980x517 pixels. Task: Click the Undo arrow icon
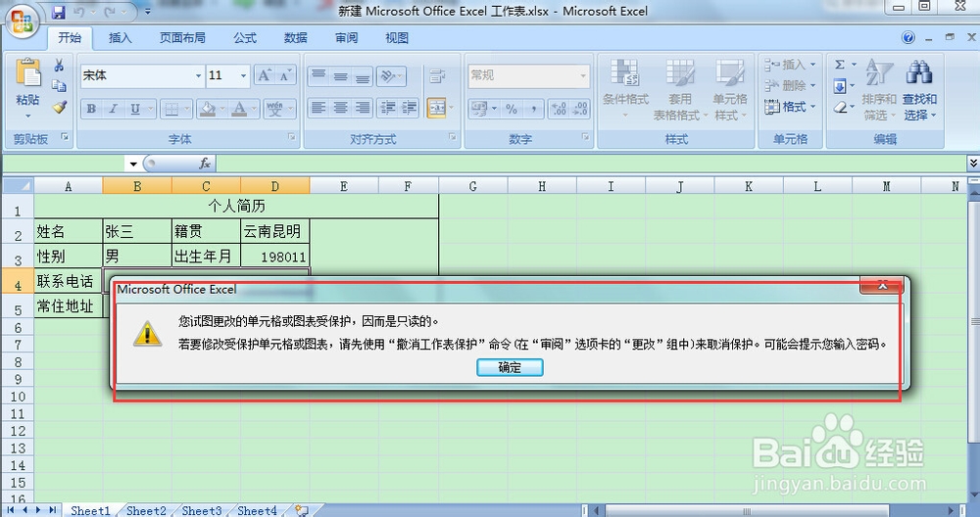point(78,12)
